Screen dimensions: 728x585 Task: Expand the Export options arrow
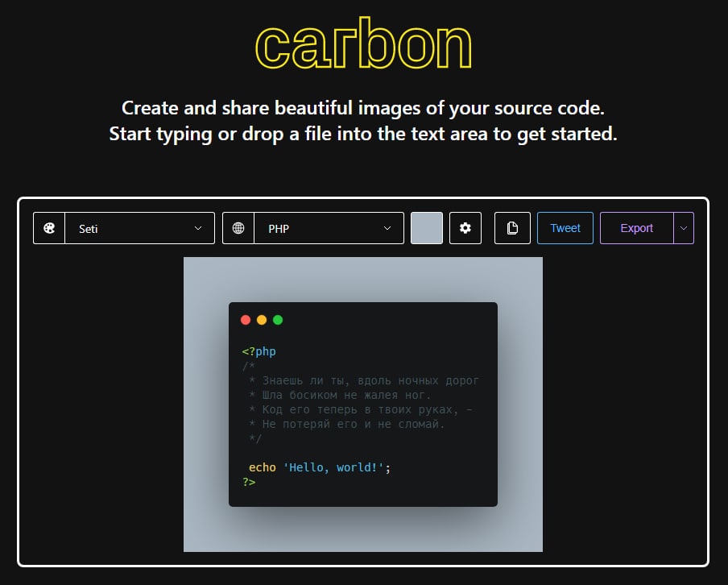pyautogui.click(x=684, y=228)
